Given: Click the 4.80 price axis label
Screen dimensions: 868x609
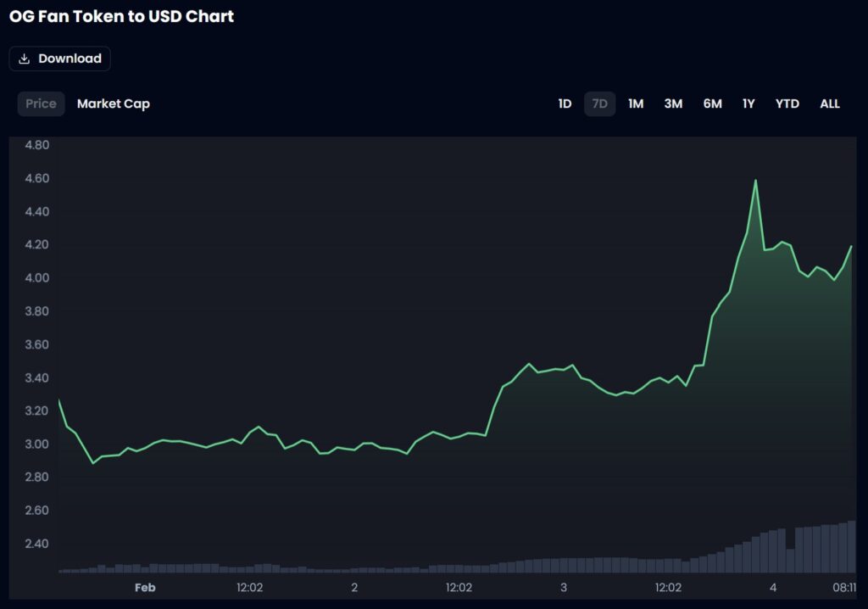Looking at the screenshot, I should (37, 145).
